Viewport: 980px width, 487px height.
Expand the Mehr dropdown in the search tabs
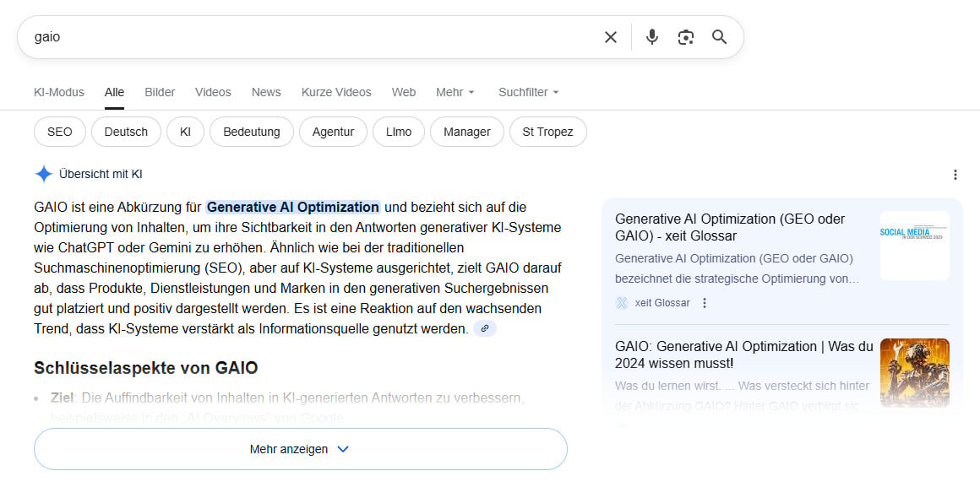coord(455,92)
